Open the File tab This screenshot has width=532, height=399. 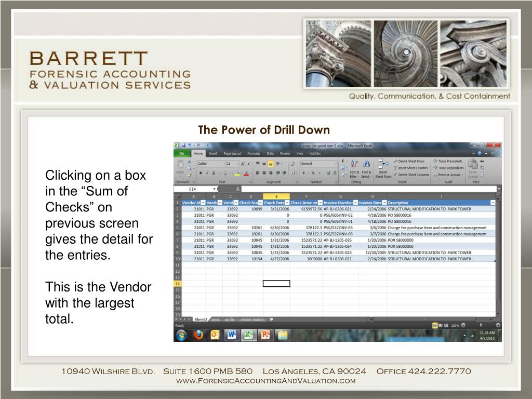point(182,153)
